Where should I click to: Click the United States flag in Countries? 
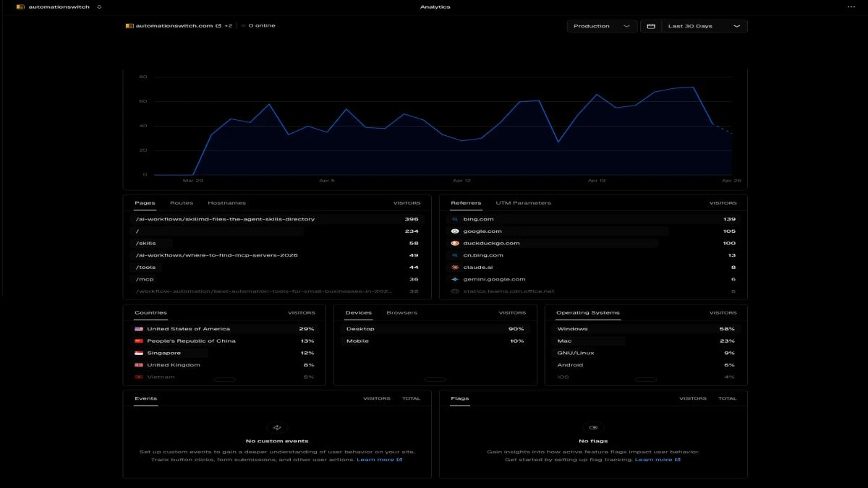137,328
